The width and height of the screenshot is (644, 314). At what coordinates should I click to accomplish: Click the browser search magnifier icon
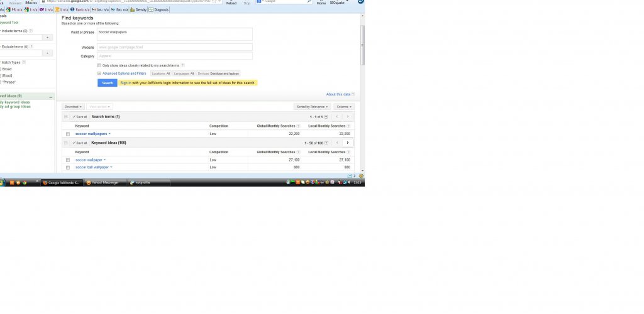click(x=309, y=2)
